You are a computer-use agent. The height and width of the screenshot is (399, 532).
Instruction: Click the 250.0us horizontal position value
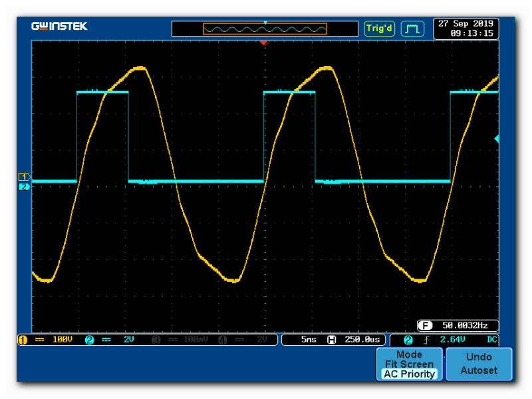click(x=362, y=340)
